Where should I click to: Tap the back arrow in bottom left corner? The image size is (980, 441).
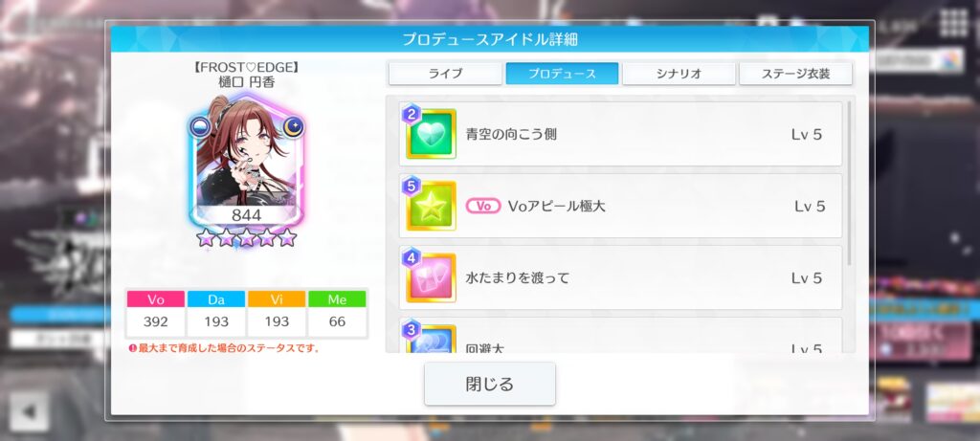pos(29,411)
